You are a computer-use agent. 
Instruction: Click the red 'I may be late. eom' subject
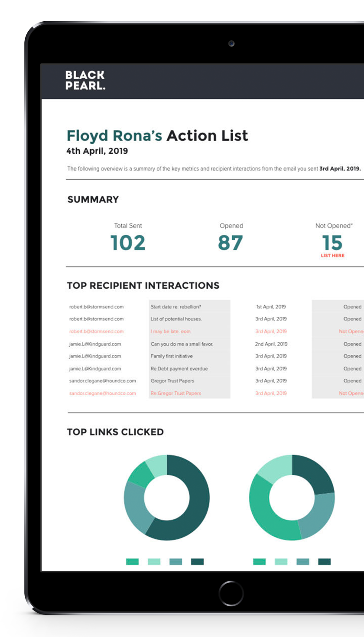pos(171,331)
